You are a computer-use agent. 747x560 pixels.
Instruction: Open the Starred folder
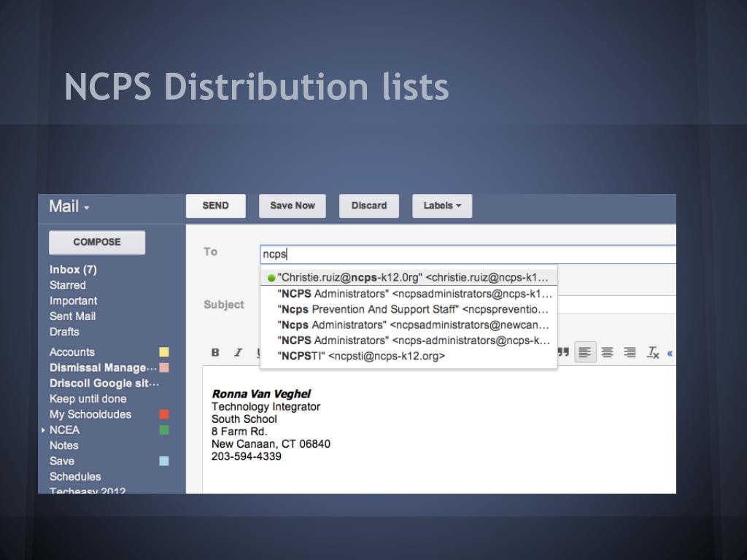click(68, 285)
